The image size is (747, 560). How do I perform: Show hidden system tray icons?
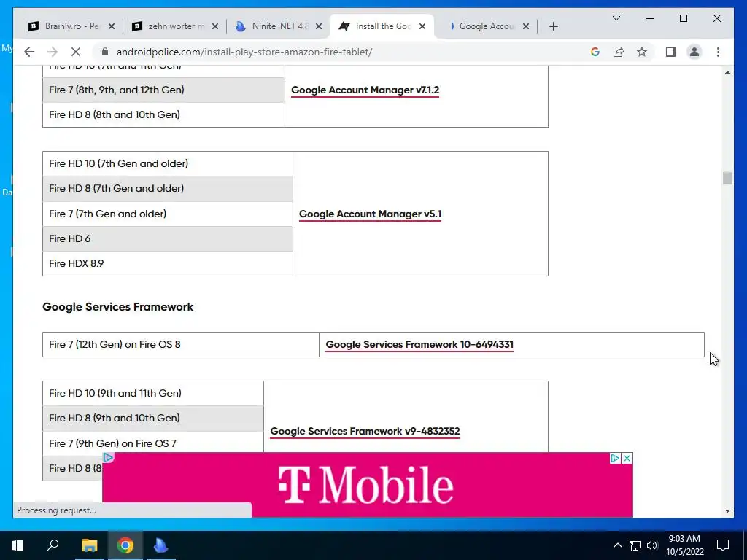(617, 545)
